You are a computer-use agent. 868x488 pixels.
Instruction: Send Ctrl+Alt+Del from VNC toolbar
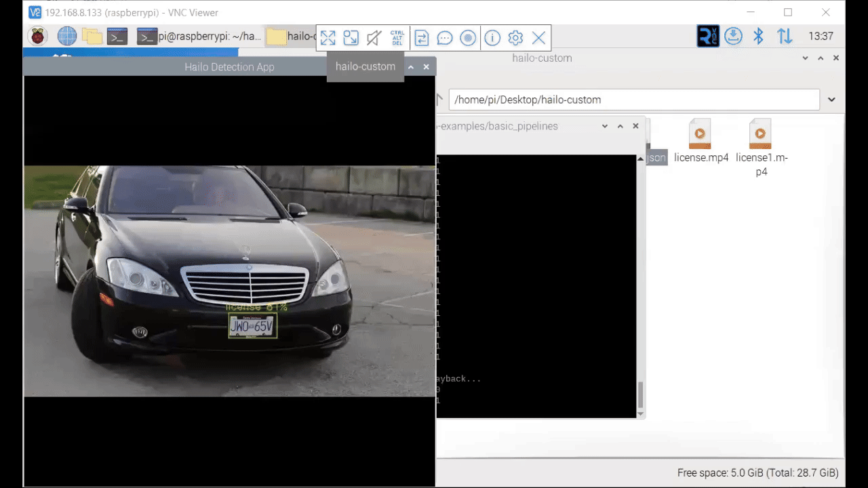click(397, 38)
